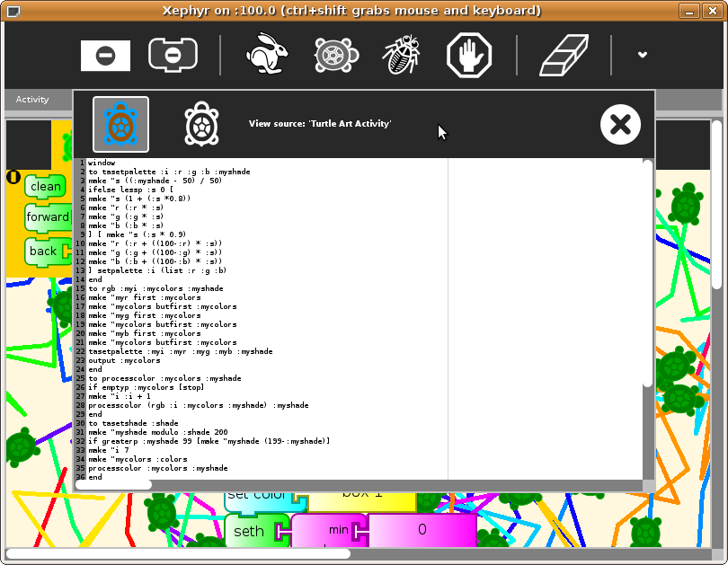728x565 pixels.
Task: Click the hide palette minus icon
Action: click(105, 56)
